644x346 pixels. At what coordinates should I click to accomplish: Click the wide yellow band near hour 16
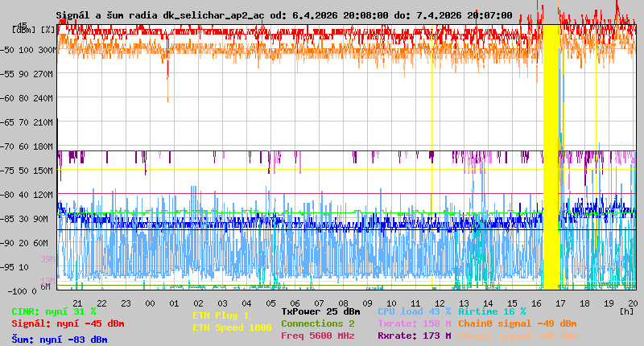[551, 161]
